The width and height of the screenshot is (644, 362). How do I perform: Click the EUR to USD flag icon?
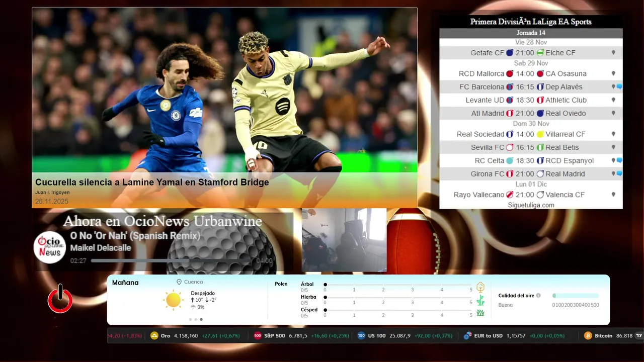click(x=467, y=336)
